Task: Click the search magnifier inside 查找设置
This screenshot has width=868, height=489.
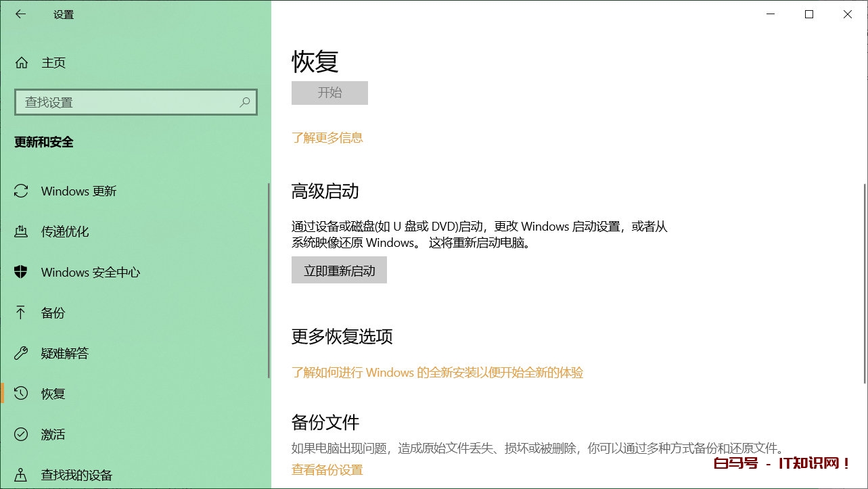Action: coord(245,102)
